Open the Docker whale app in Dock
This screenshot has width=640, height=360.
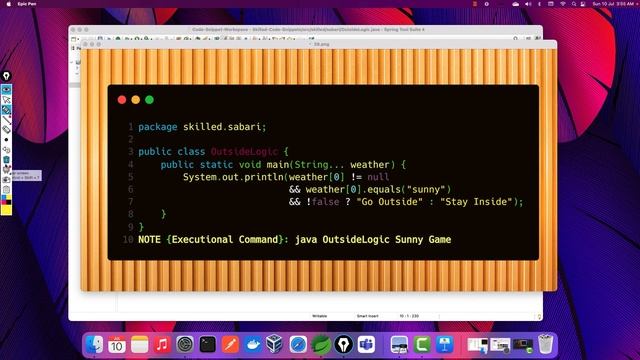253,345
